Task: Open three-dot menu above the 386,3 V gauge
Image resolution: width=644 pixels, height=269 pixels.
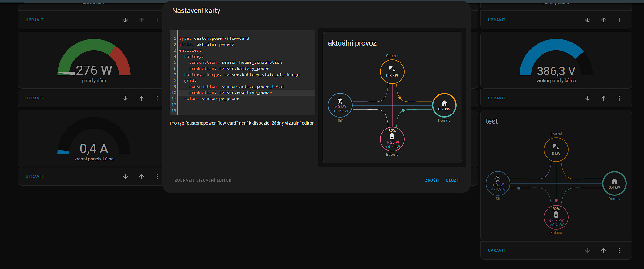Action: [x=619, y=20]
